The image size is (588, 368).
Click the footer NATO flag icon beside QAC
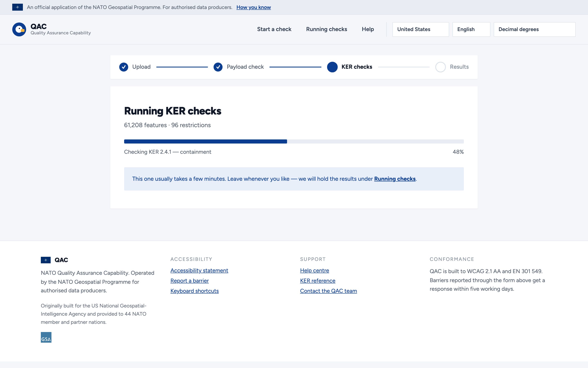[x=46, y=260]
